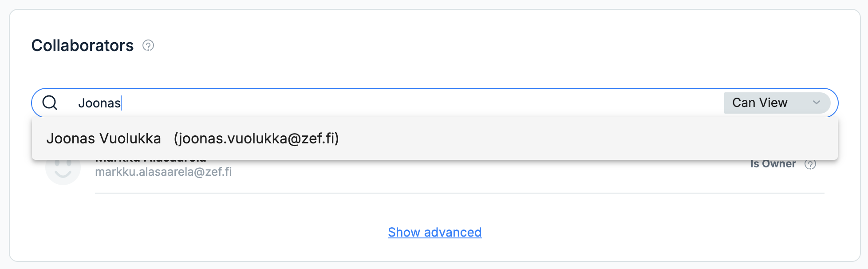Open the Show advanced link
This screenshot has width=868, height=269.
coord(435,232)
